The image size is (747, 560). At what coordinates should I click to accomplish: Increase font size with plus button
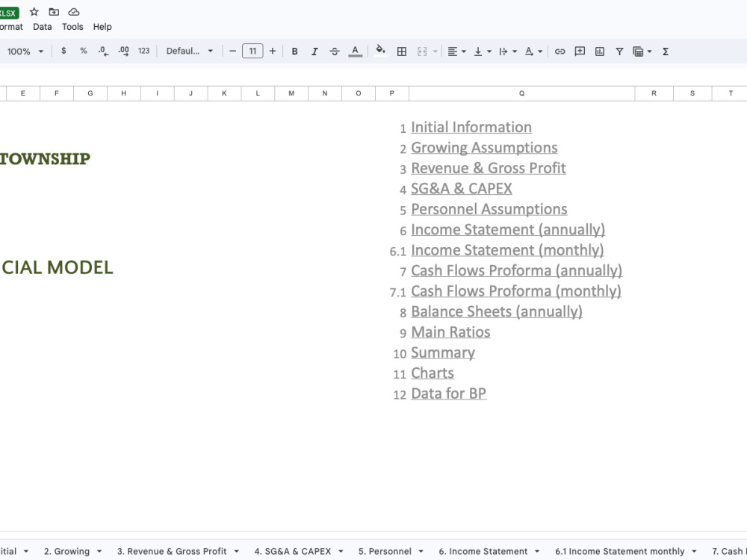tap(273, 51)
